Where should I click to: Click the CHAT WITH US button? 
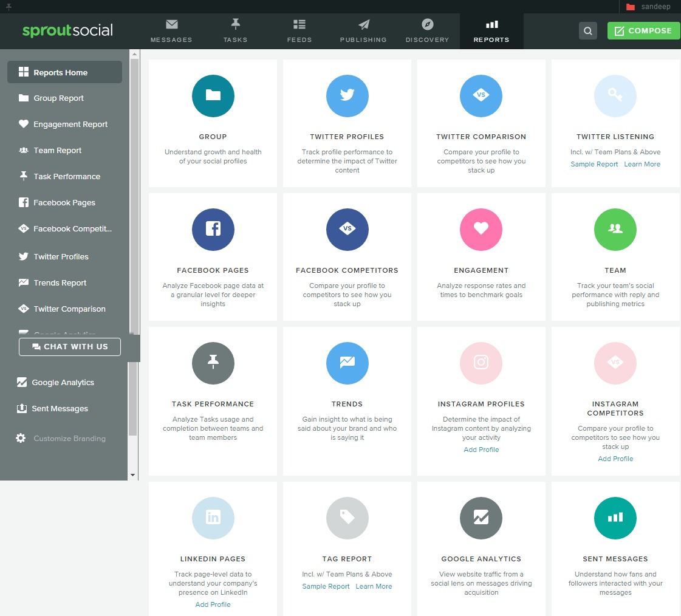[69, 346]
